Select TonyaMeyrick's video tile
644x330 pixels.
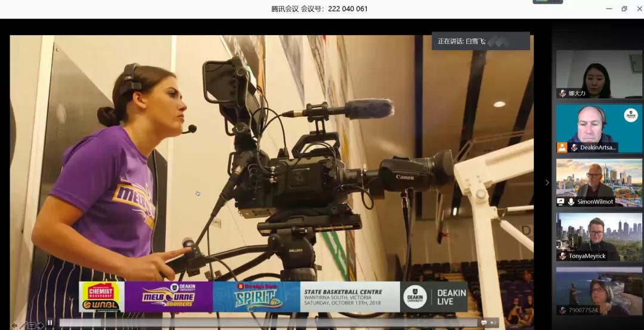pyautogui.click(x=599, y=236)
